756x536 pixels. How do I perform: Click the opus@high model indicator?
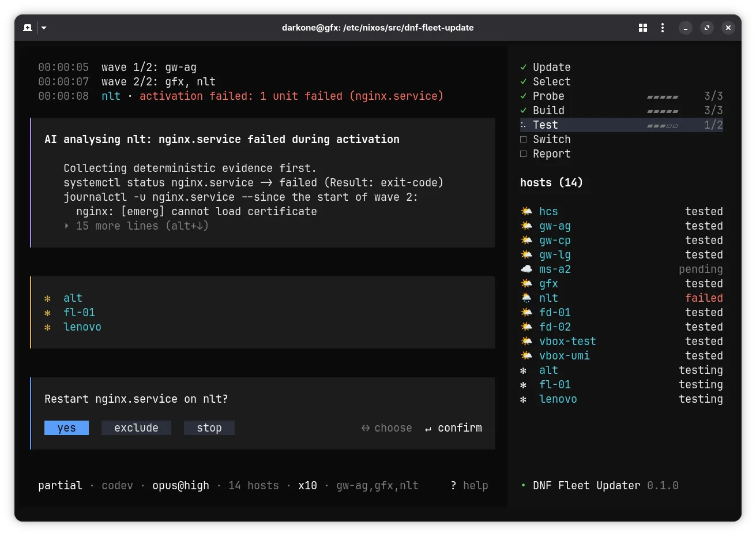pyautogui.click(x=180, y=486)
